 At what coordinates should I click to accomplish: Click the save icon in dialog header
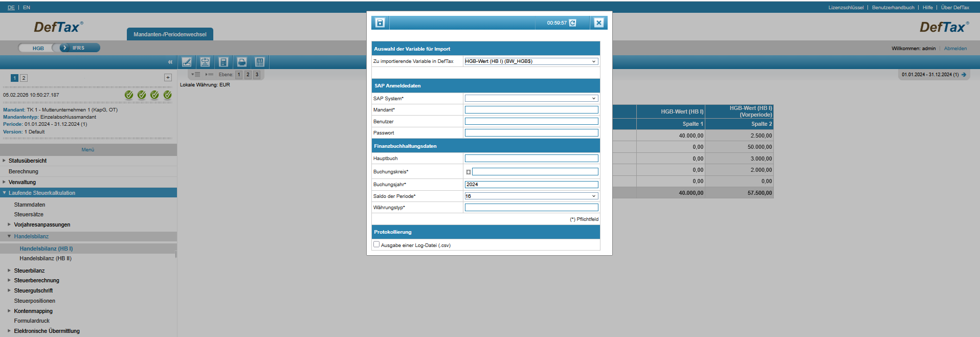pos(380,23)
